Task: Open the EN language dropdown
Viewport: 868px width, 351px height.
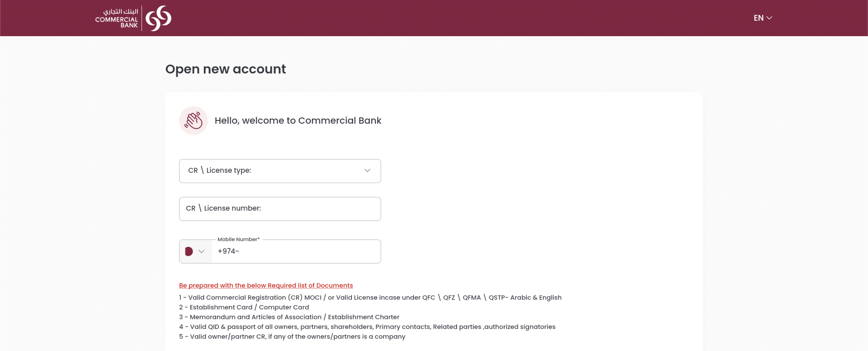Action: (762, 18)
